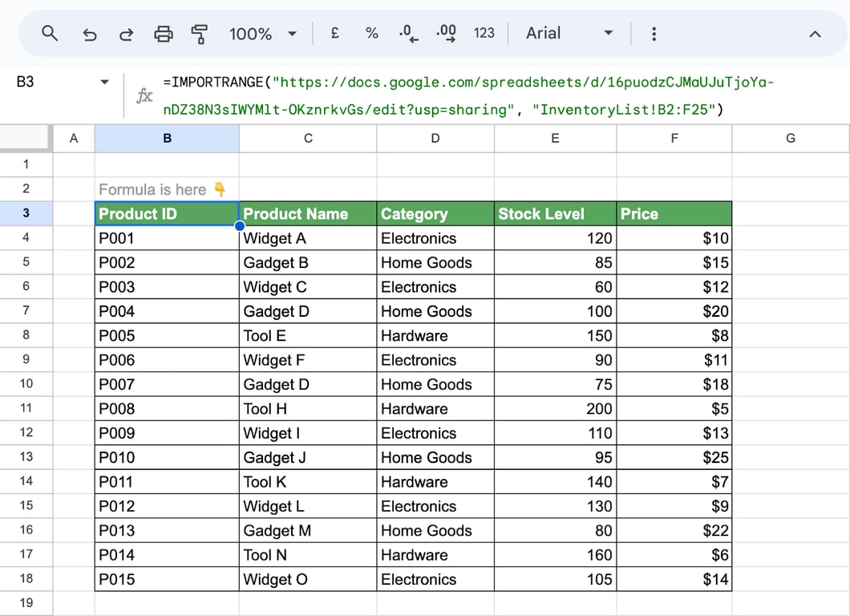Click cell containing Gadget J
Screen dimensions: 850x616
tap(308, 458)
